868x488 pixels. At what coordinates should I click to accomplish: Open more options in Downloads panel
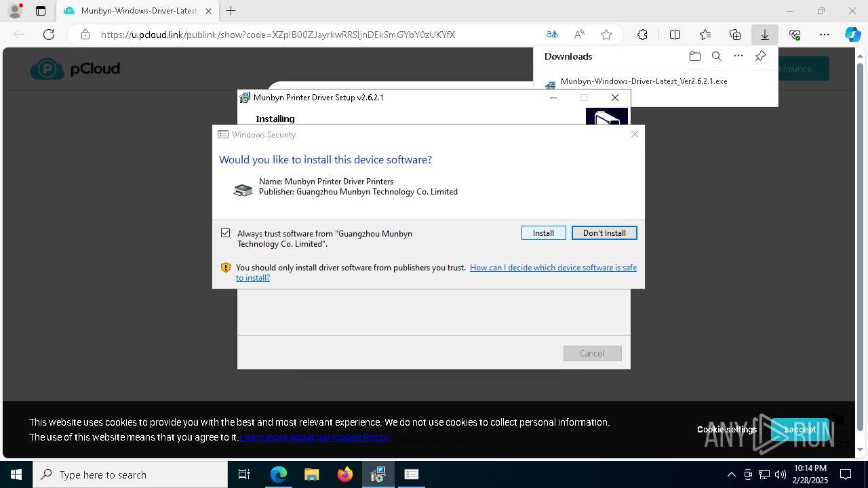pyautogui.click(x=738, y=56)
